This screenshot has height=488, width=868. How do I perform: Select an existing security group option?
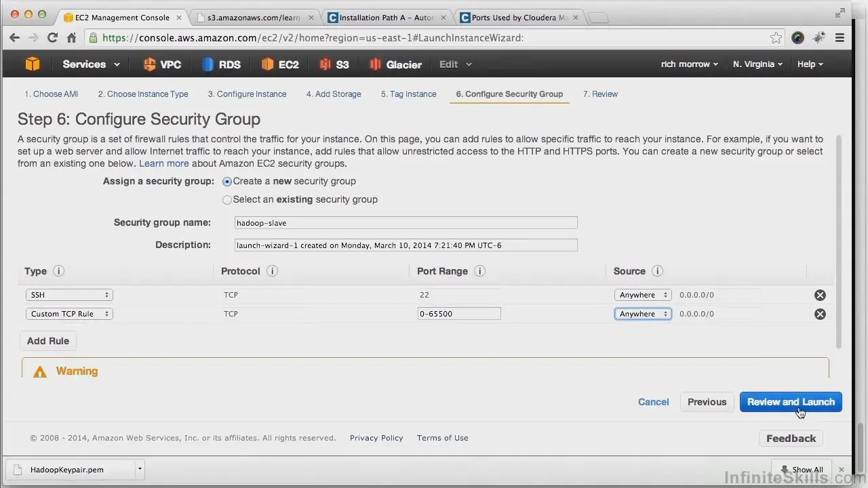pyautogui.click(x=227, y=200)
